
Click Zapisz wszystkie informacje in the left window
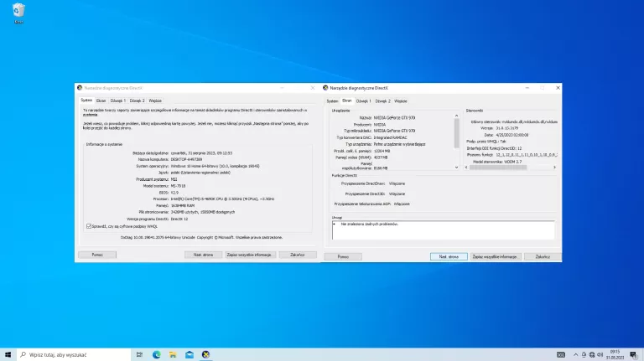[x=250, y=255]
